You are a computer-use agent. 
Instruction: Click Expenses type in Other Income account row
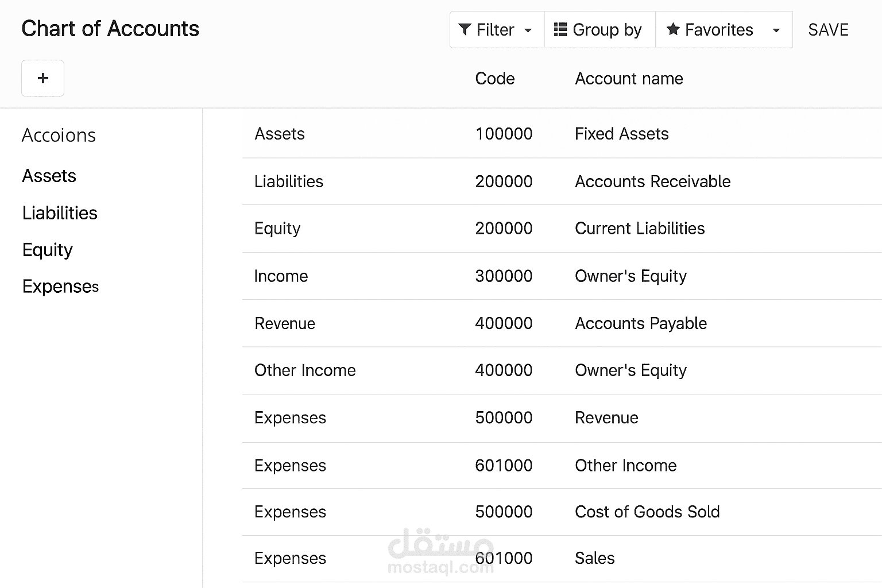pyautogui.click(x=290, y=466)
